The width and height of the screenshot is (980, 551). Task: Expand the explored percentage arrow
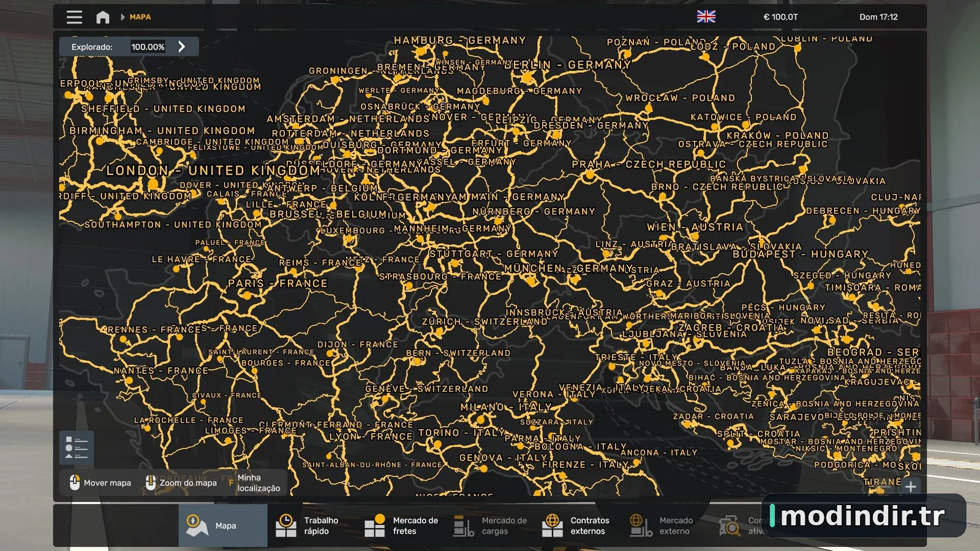coord(181,47)
